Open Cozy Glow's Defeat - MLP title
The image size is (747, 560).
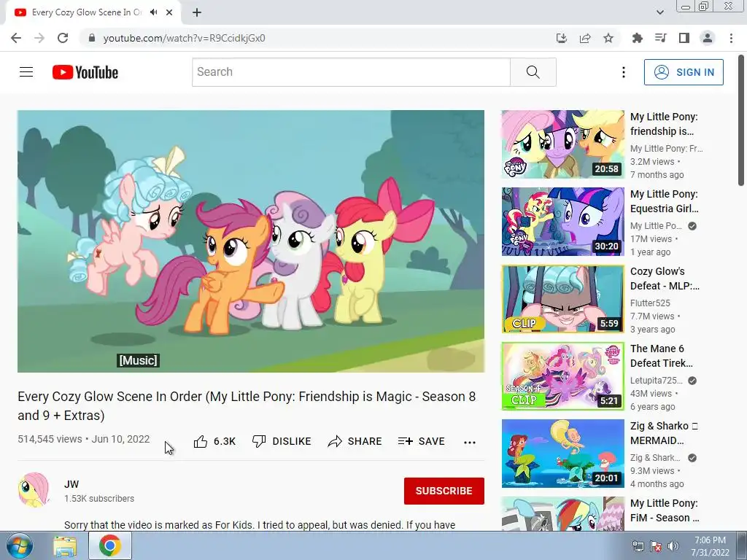coord(665,279)
